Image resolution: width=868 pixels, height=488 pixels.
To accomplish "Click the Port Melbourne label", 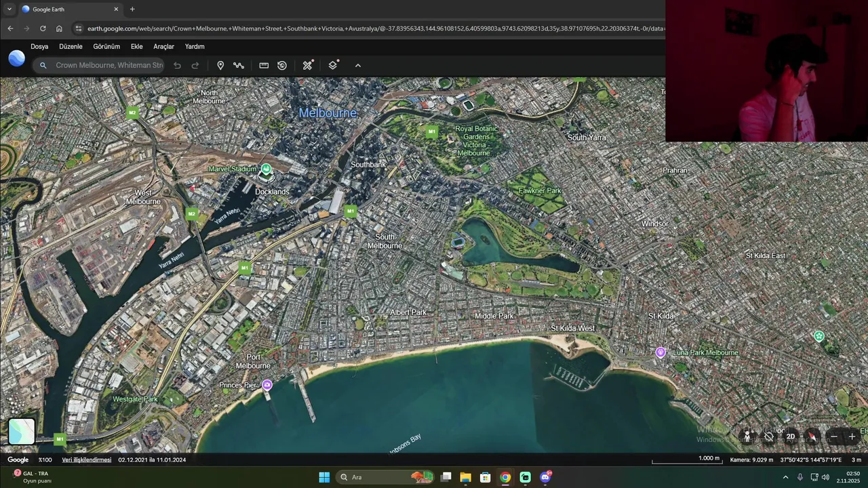I will (253, 361).
